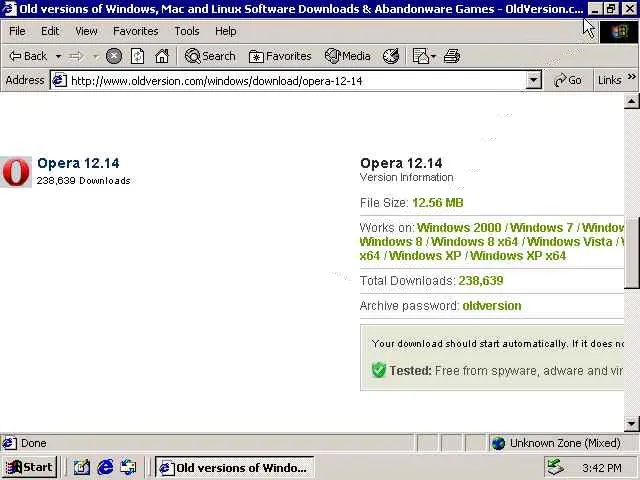Image resolution: width=640 pixels, height=480 pixels.
Task: Click the Forward arrow button
Action: pos(76,56)
